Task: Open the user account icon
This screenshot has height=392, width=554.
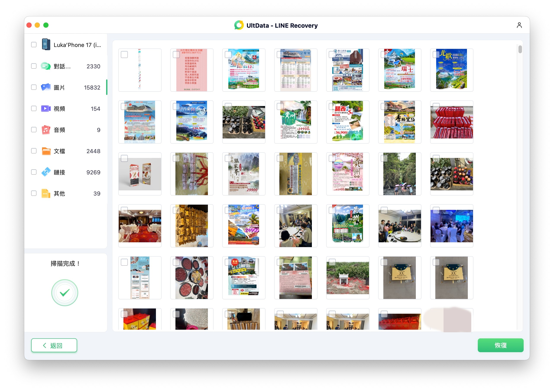Action: point(519,25)
